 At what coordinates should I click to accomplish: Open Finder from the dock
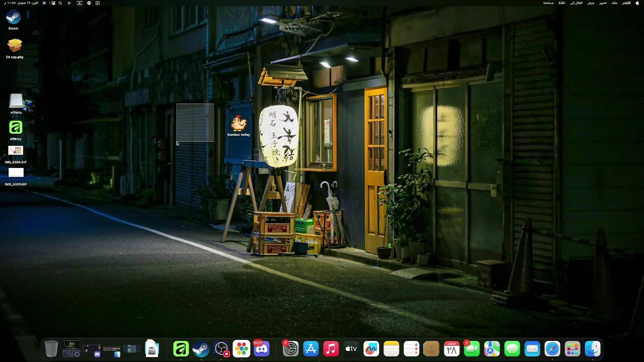(593, 348)
